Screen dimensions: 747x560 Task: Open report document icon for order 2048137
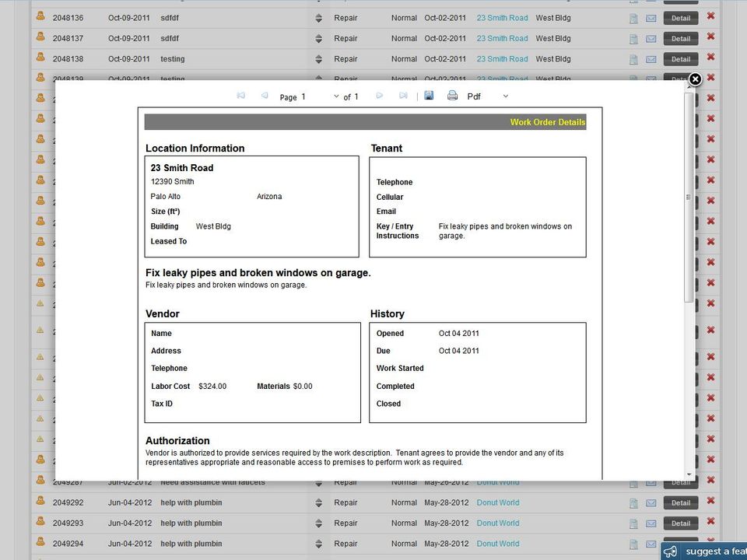pyautogui.click(x=633, y=39)
